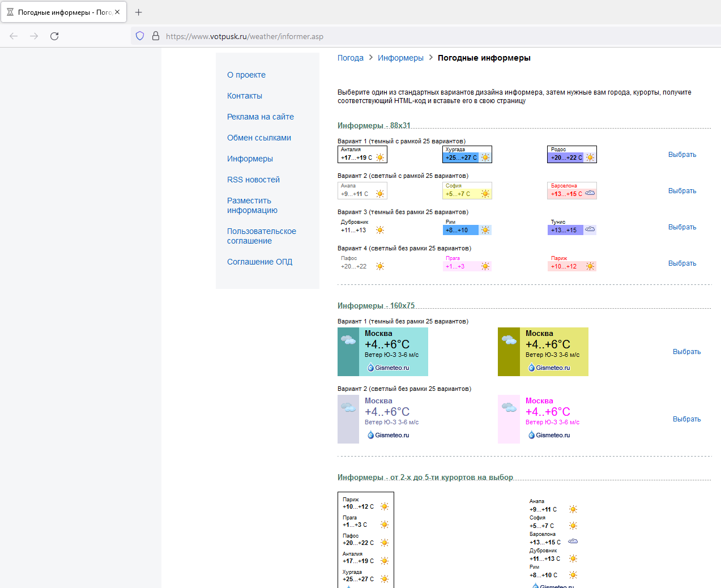The image size is (721, 588).
Task: Click Выбрать for 88x31 Вариант 3
Action: [682, 227]
